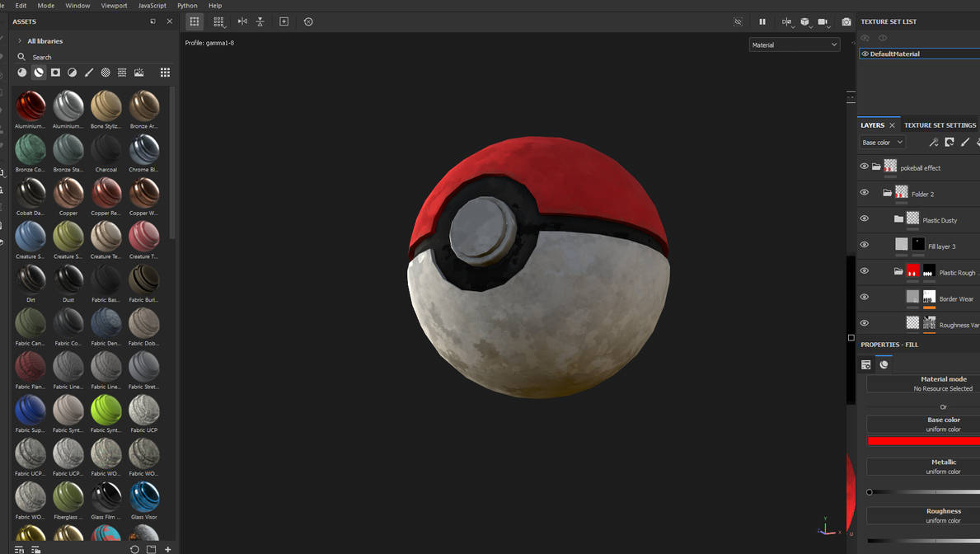The height and width of the screenshot is (554, 980).
Task: Filter assets by brushes icon
Action: pos(89,73)
